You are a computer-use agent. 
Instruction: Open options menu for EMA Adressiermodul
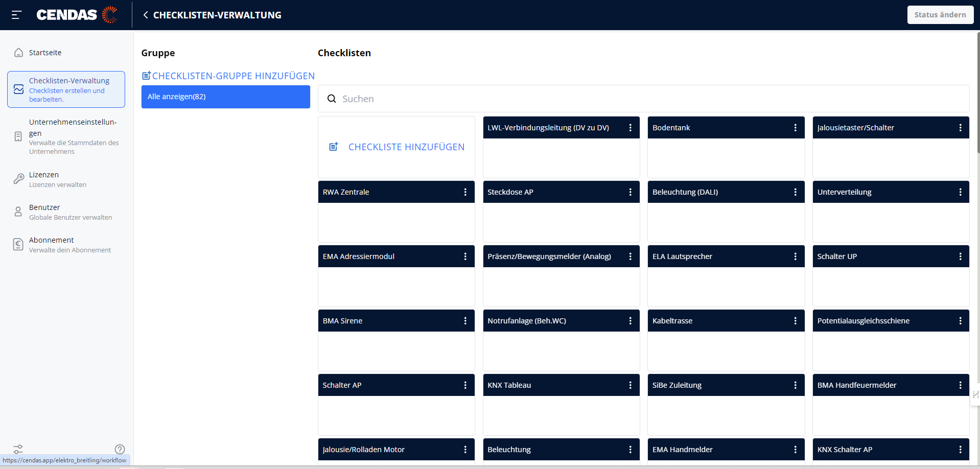click(465, 256)
